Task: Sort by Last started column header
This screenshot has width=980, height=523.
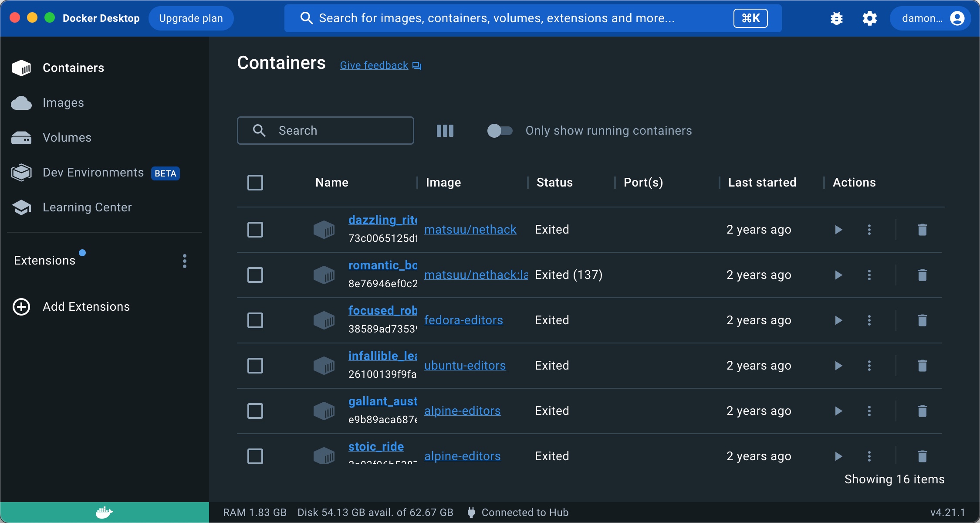Action: click(762, 183)
